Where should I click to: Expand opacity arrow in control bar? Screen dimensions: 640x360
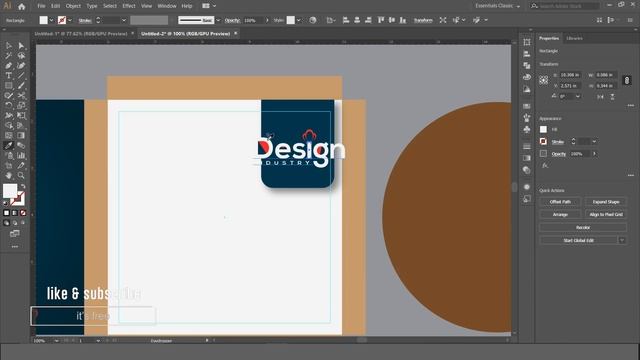click(x=267, y=20)
